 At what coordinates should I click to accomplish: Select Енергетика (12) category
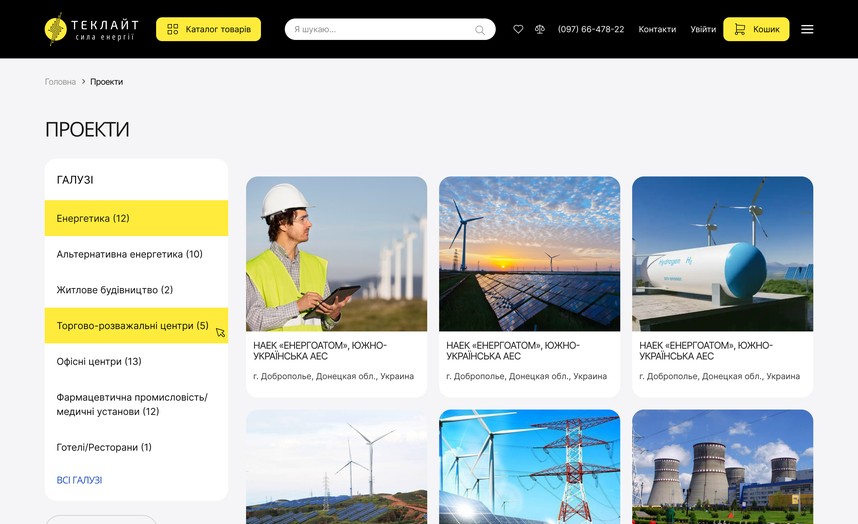(x=136, y=218)
